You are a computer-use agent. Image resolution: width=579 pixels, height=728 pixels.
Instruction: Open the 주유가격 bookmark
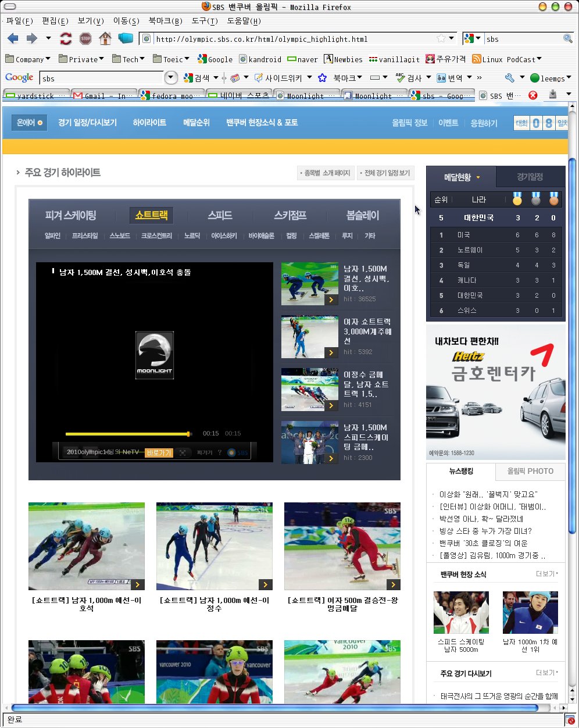click(445, 59)
